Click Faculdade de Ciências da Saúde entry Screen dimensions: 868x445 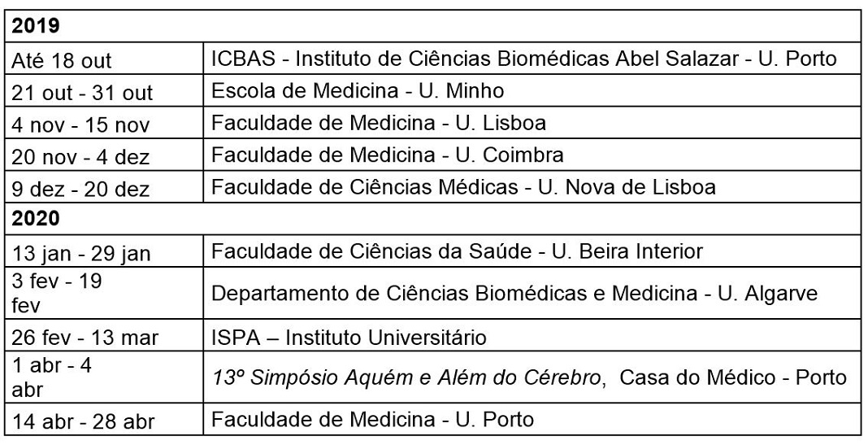pyautogui.click(x=457, y=251)
